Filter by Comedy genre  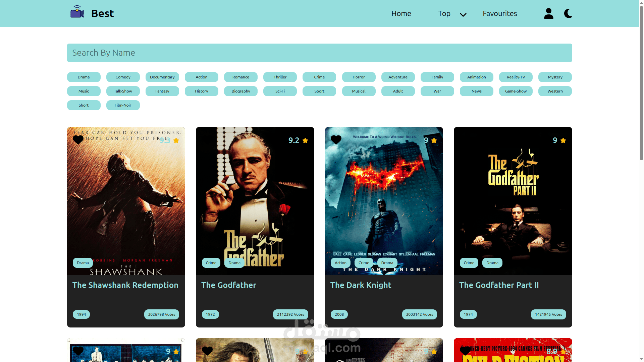pyautogui.click(x=123, y=77)
